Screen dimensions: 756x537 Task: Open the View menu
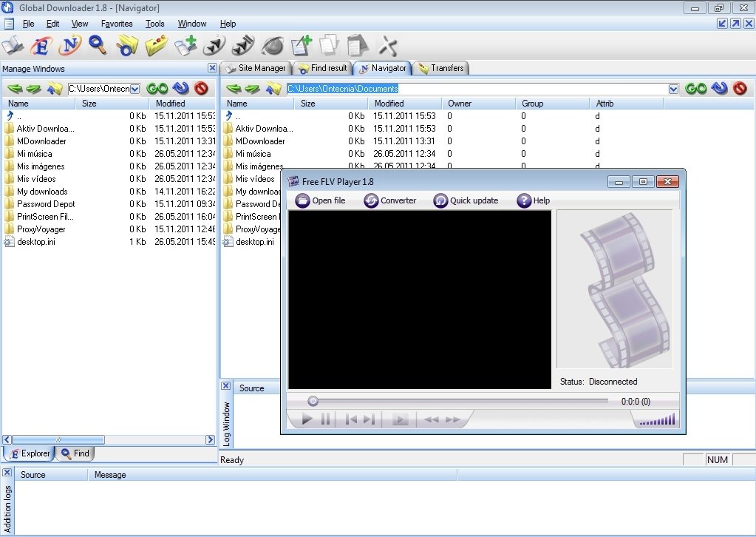point(80,24)
